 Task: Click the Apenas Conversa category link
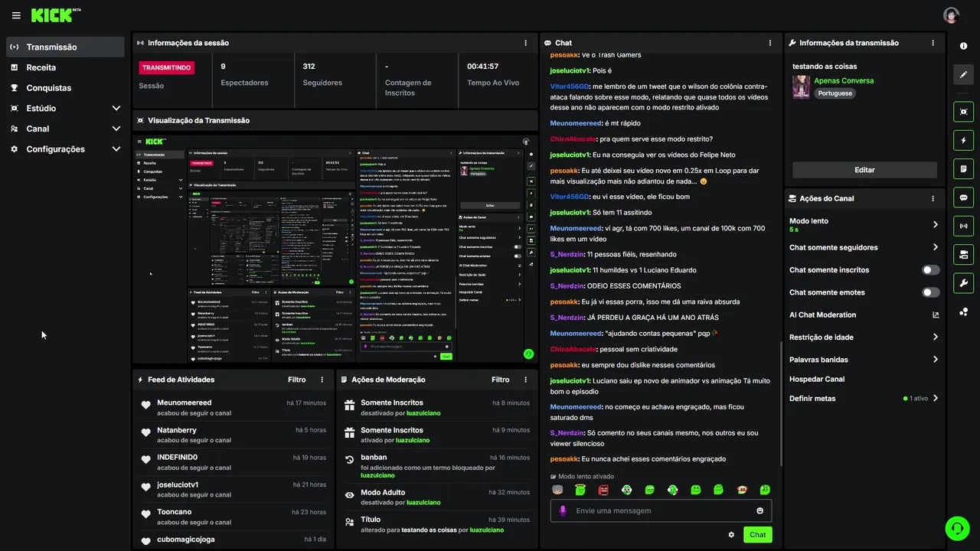tap(844, 80)
